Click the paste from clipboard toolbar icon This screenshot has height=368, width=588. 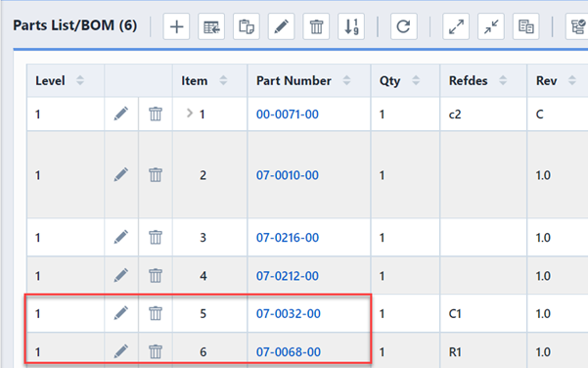coord(246,26)
